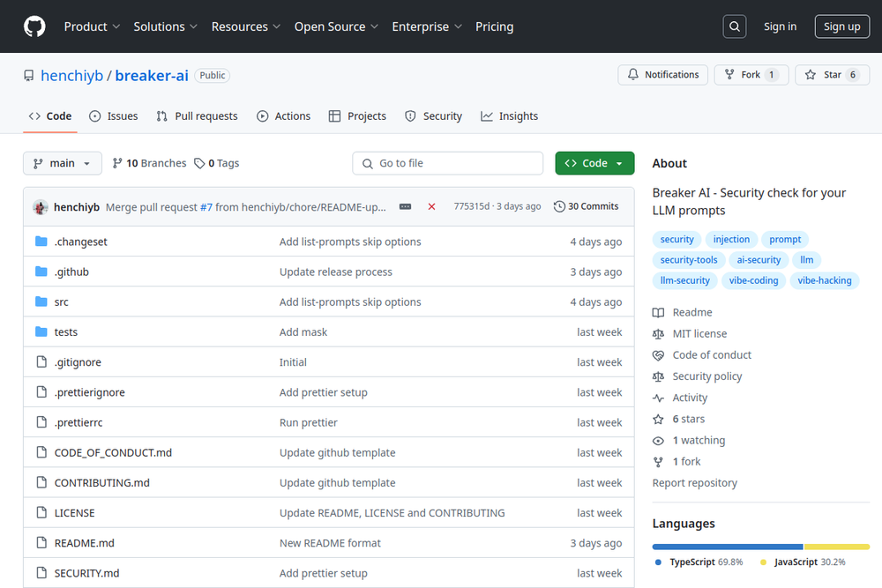
Task: Open the .changeset folder
Action: click(x=80, y=242)
